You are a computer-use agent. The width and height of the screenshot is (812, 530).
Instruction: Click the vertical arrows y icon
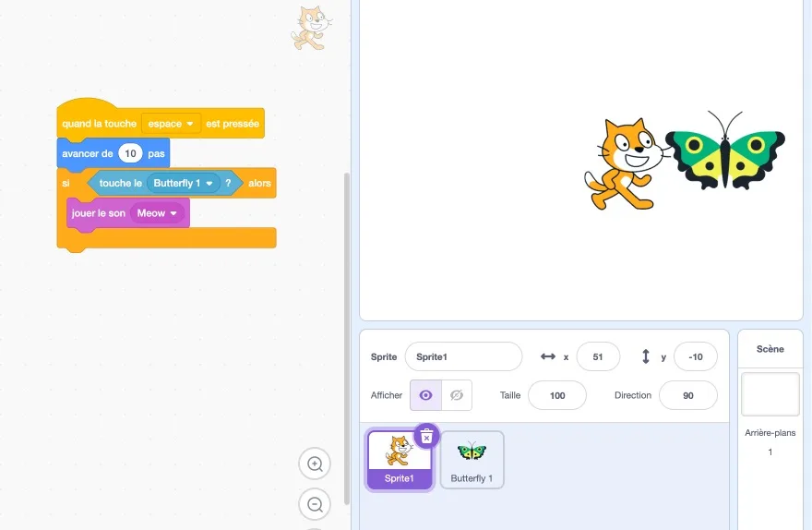coord(646,356)
